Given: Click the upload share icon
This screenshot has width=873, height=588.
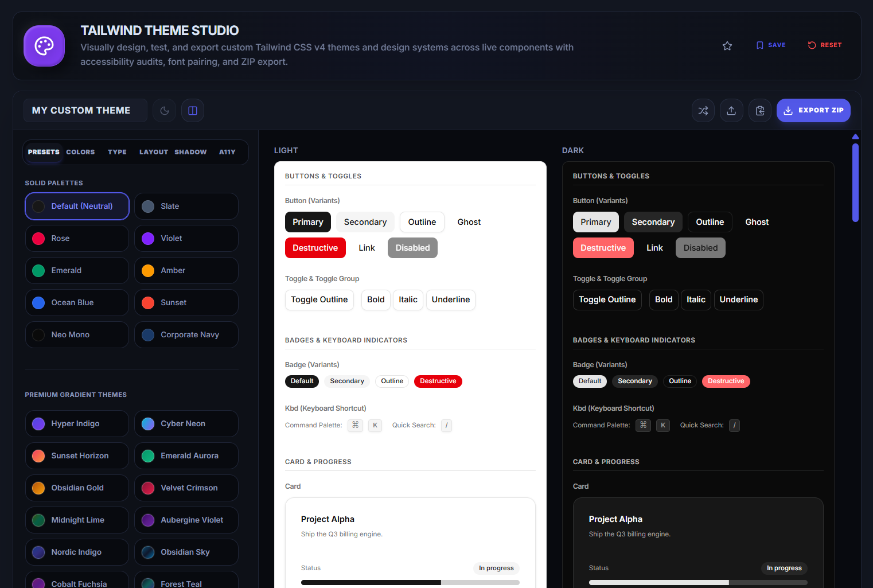Looking at the screenshot, I should pyautogui.click(x=731, y=111).
